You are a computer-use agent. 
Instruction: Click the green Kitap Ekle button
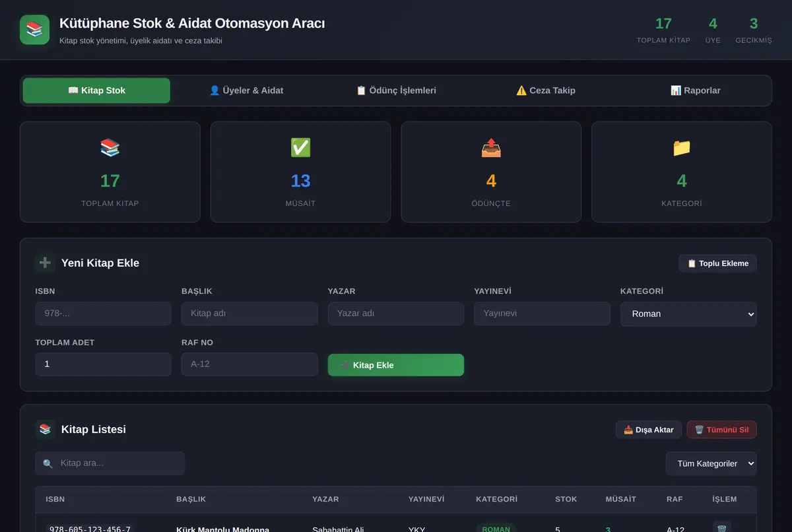point(396,365)
